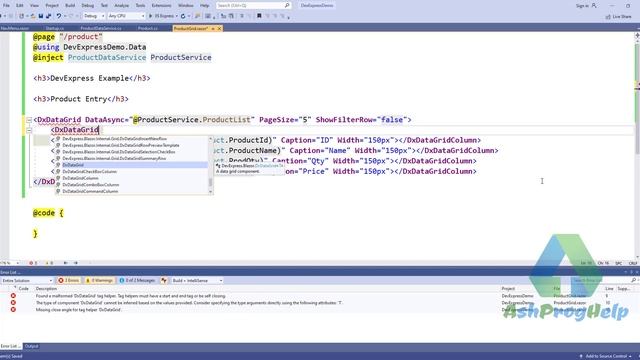Click CRLF line ending indicator
640x360 pixels.
[633, 263]
